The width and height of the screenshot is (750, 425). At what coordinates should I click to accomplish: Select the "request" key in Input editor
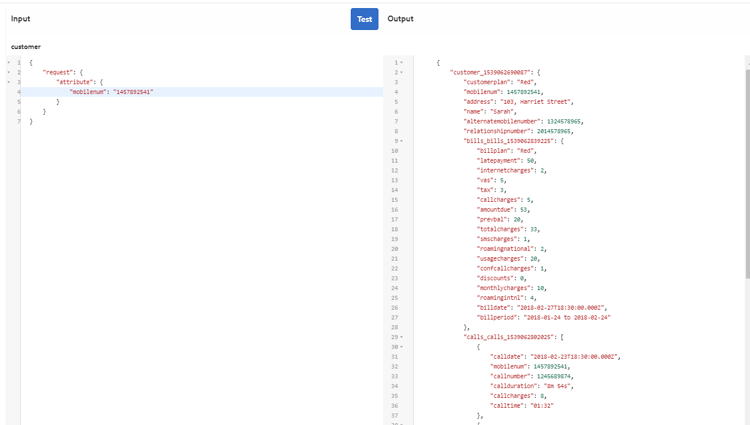(x=59, y=72)
